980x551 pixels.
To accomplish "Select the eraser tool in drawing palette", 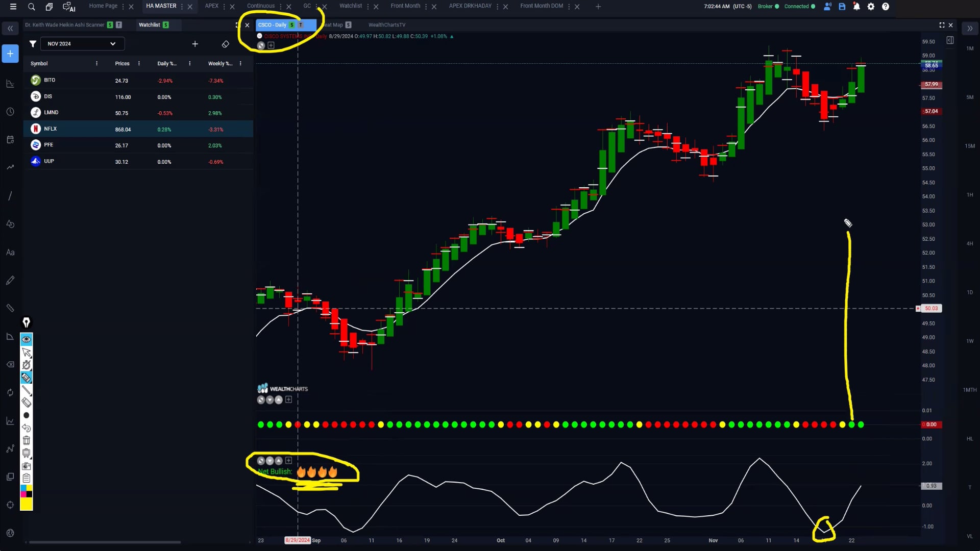I will 27,403.
